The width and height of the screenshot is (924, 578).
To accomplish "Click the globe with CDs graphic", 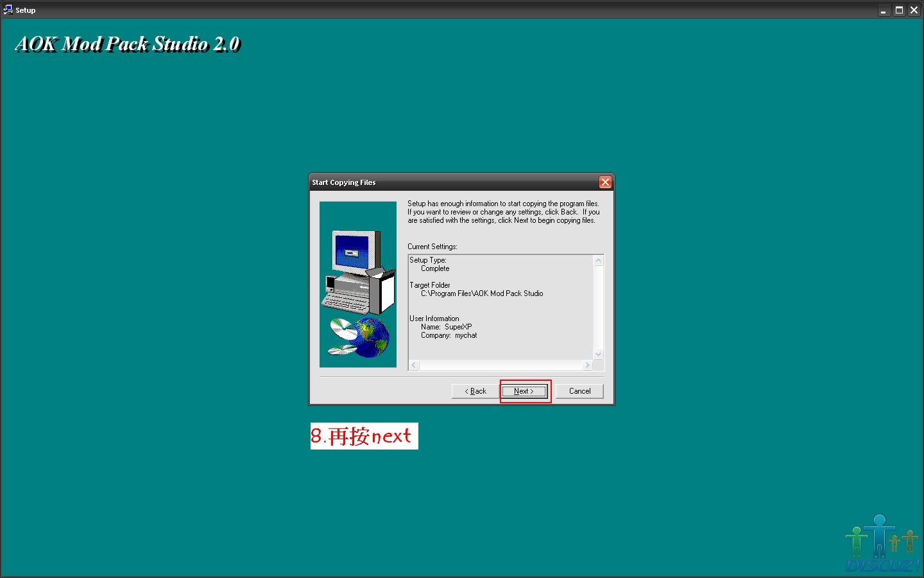I will pyautogui.click(x=359, y=337).
